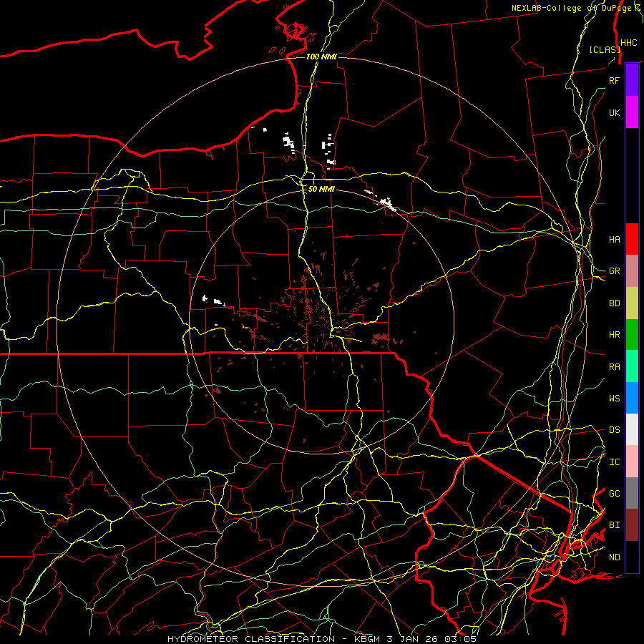Click the RA light-green legend swatch

632,366
